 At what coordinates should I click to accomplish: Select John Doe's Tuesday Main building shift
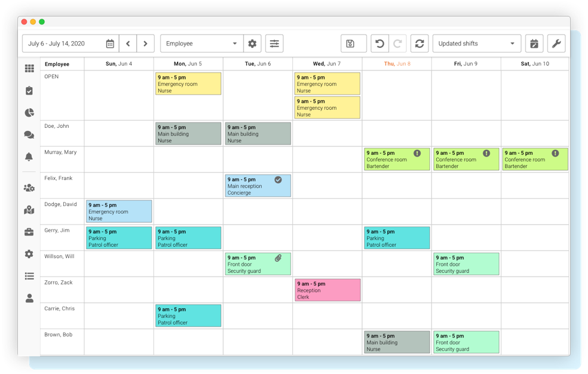[258, 133]
